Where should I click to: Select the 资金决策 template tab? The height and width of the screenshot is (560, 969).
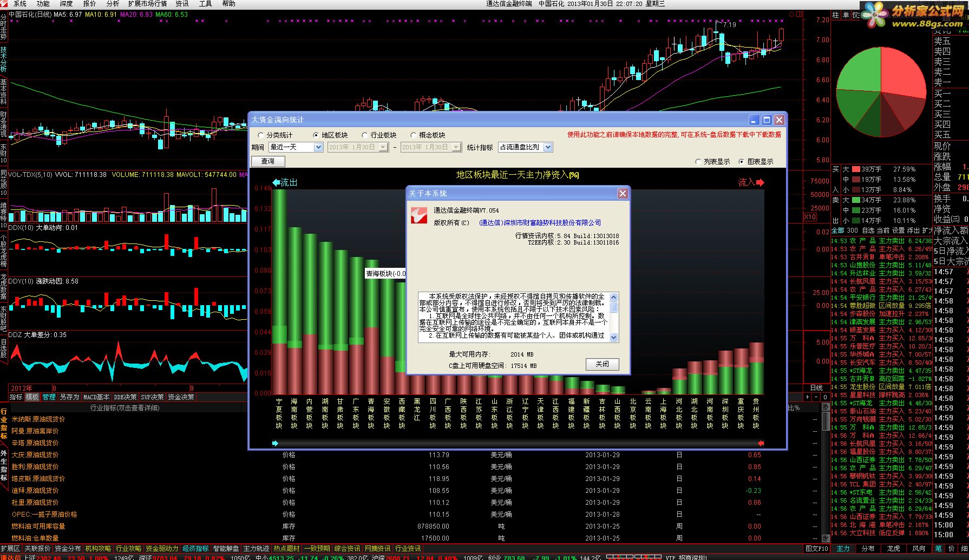[181, 397]
